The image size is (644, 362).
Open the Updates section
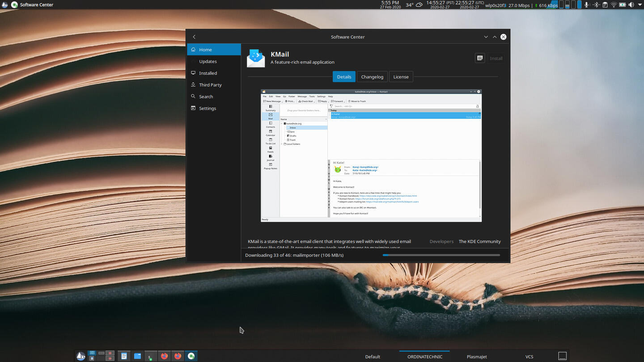pos(214,61)
